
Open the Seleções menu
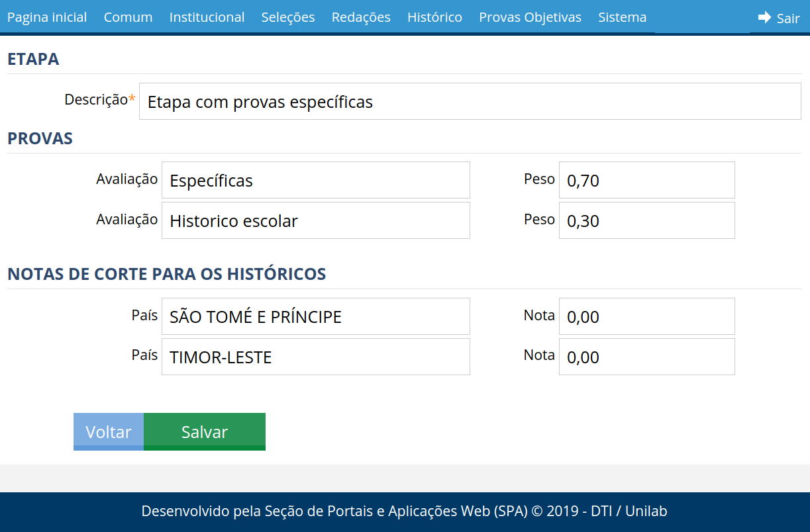point(287,17)
